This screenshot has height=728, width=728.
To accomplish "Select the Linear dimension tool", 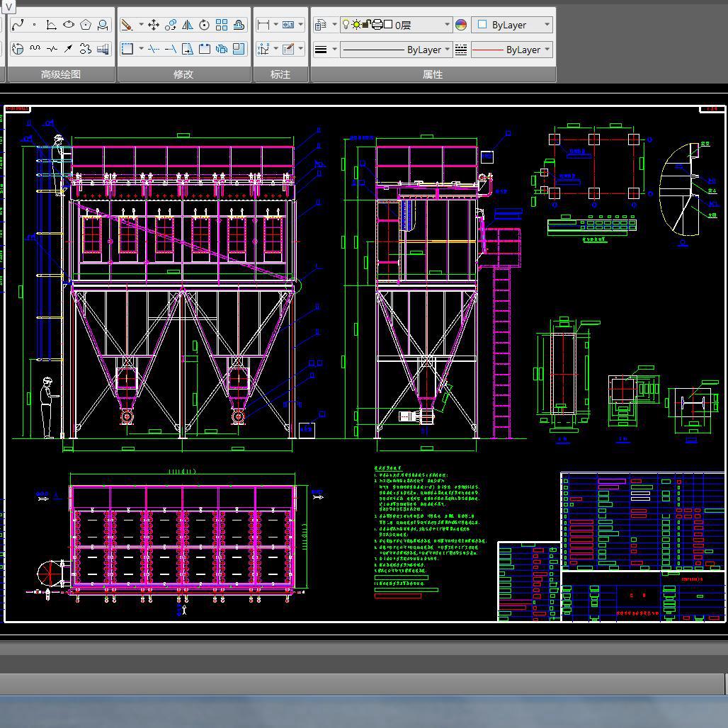I will tap(263, 25).
